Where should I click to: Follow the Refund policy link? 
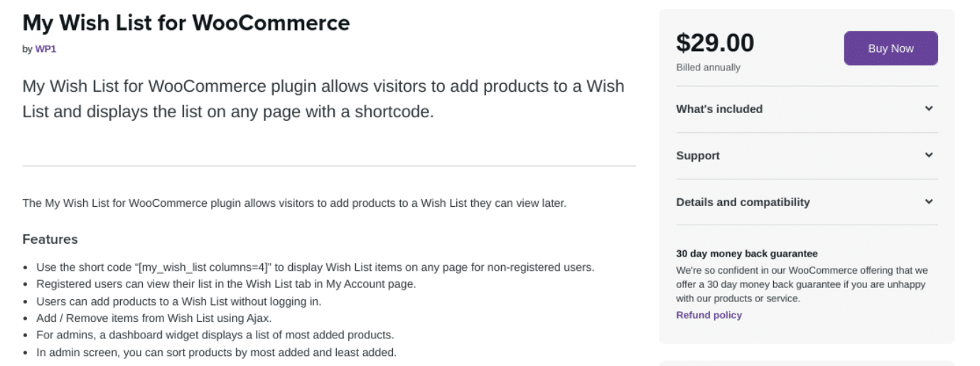(x=709, y=315)
